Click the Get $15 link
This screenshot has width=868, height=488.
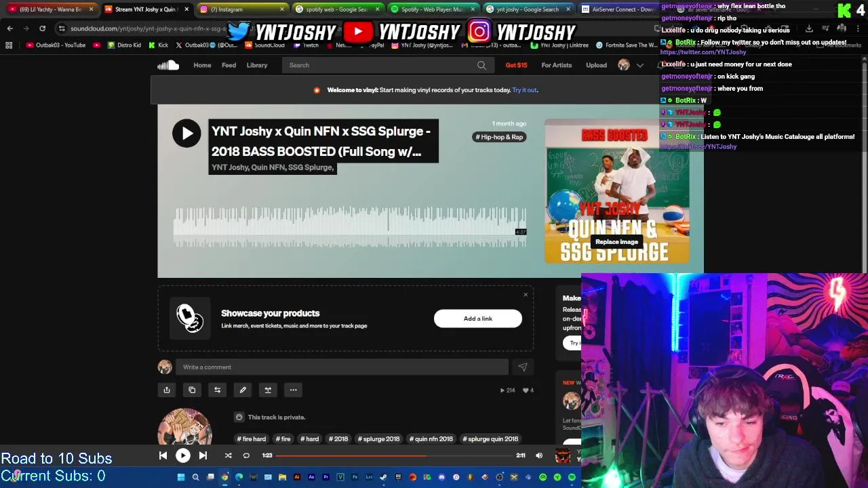click(516, 65)
